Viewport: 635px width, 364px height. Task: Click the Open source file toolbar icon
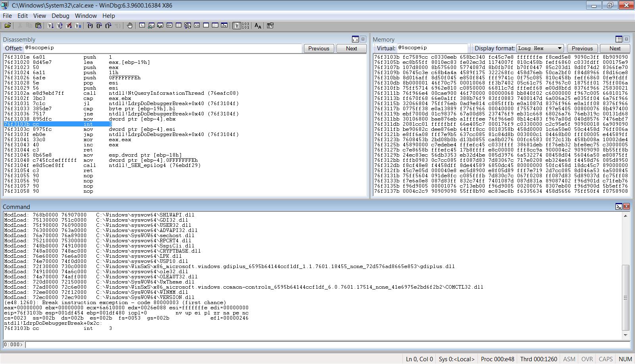(x=8, y=26)
